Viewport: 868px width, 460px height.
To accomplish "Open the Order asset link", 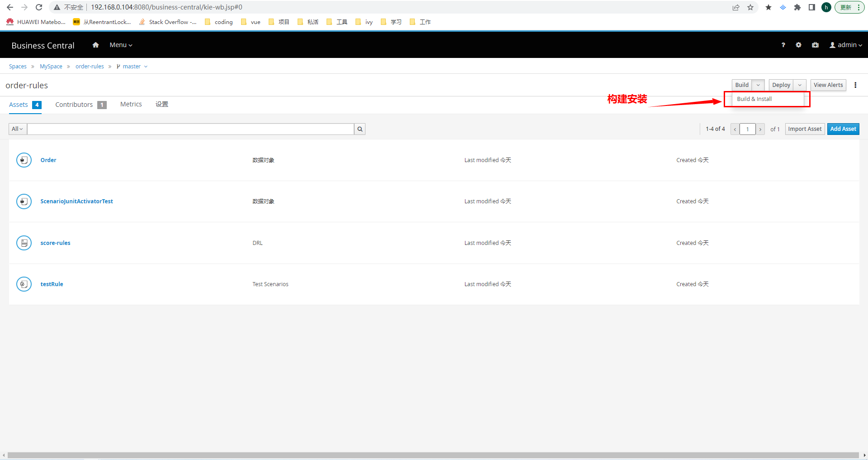I will click(x=48, y=160).
